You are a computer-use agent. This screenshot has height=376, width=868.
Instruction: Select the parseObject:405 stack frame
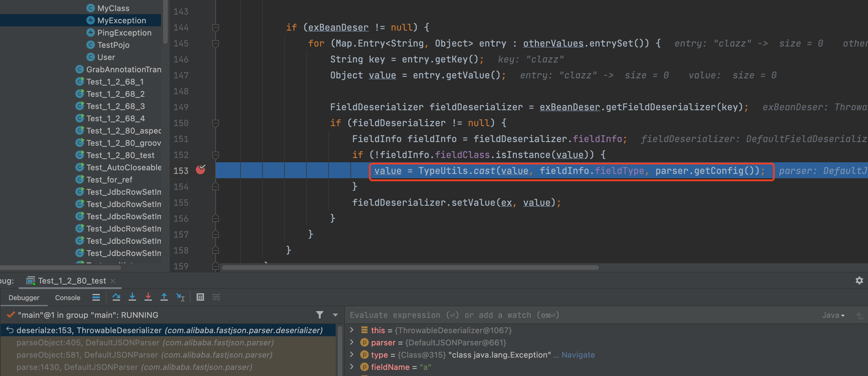[145, 343]
